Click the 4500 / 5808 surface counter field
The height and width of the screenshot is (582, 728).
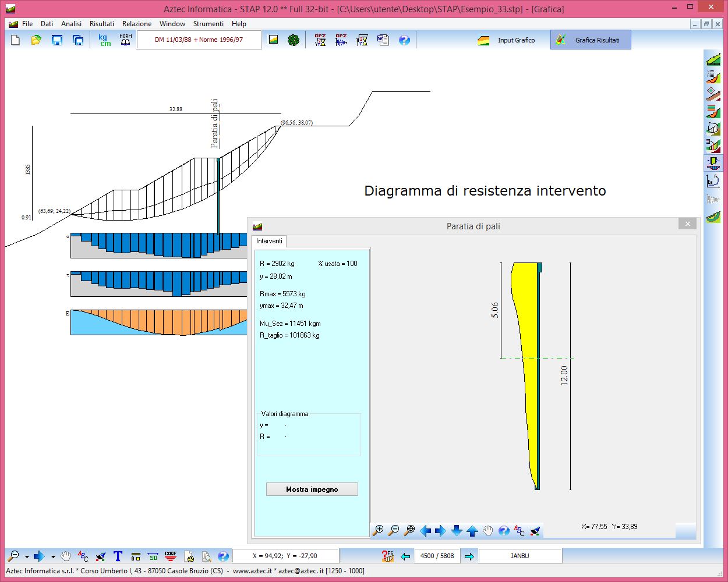pos(437,556)
